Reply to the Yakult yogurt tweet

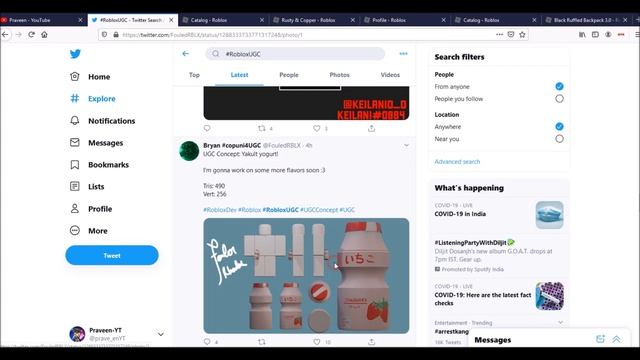(207, 342)
